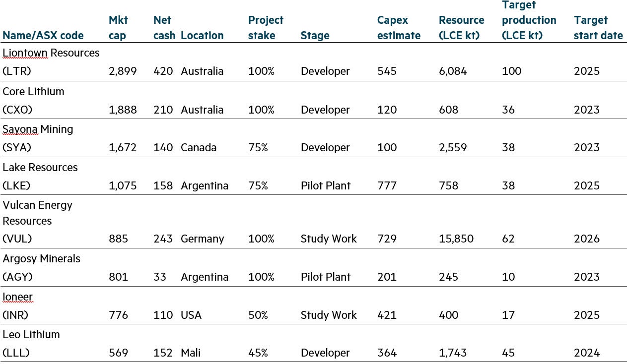Click the "Name/ASX code" column header
The height and width of the screenshot is (364, 627).
(x=43, y=36)
